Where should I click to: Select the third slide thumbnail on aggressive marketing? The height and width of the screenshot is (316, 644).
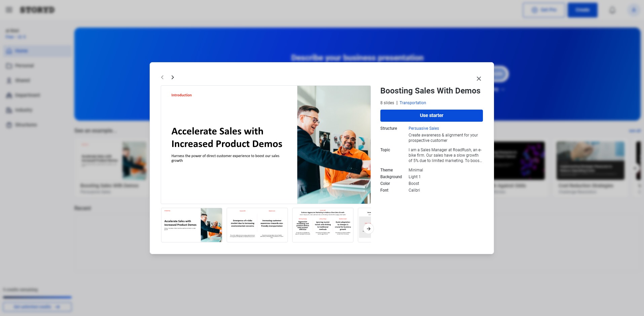coord(323,225)
